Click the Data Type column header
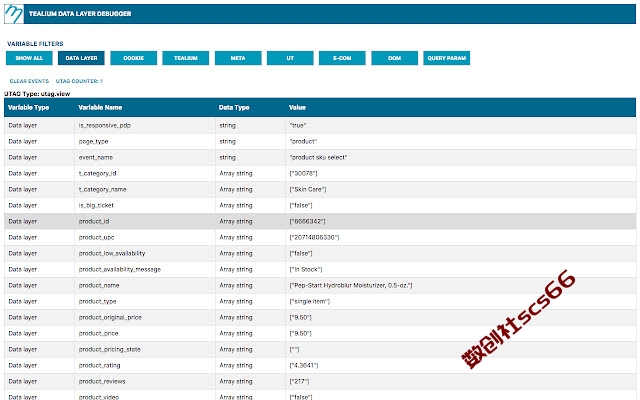 tap(234, 107)
